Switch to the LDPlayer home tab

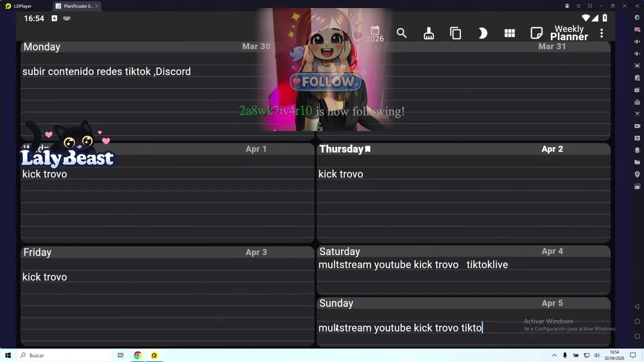pyautogui.click(x=19, y=6)
